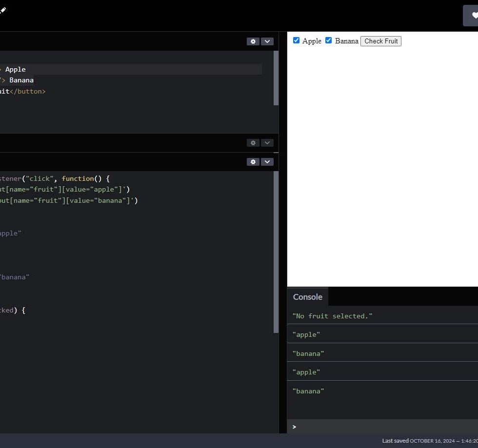
Task: Select the Console tab
Action: pos(307,297)
